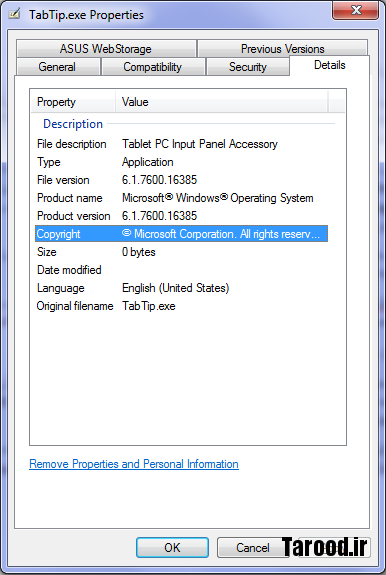Select the Language row
Viewport: 386px width, 575px height.
pos(181,288)
